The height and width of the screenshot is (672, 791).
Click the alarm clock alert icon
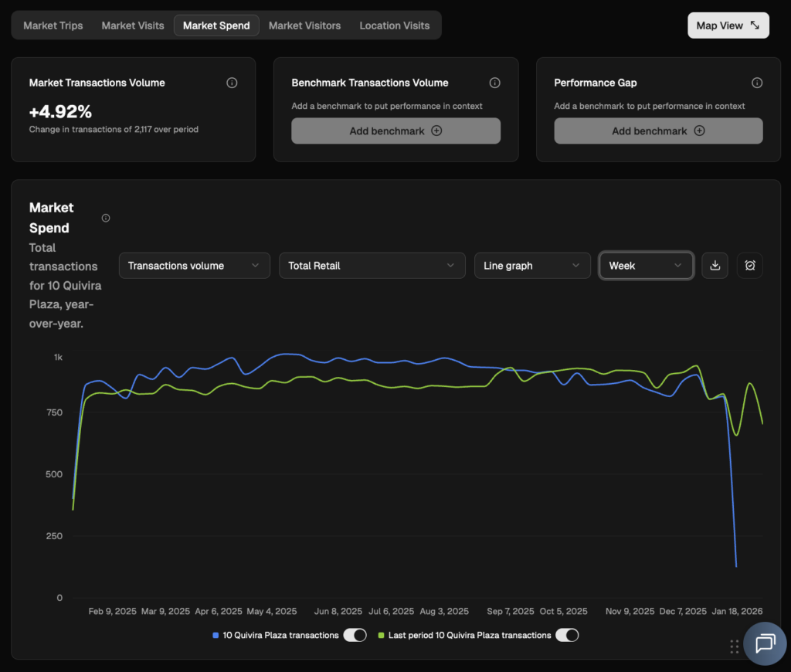coord(749,266)
